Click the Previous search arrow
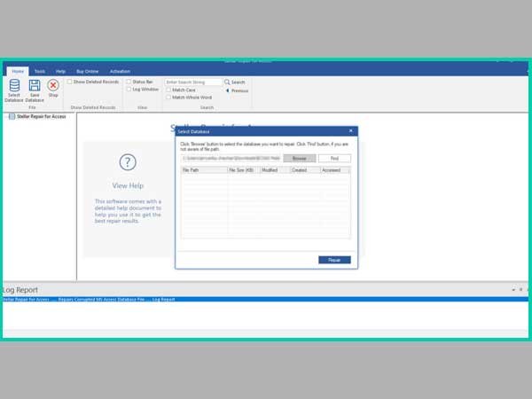 pos(228,90)
